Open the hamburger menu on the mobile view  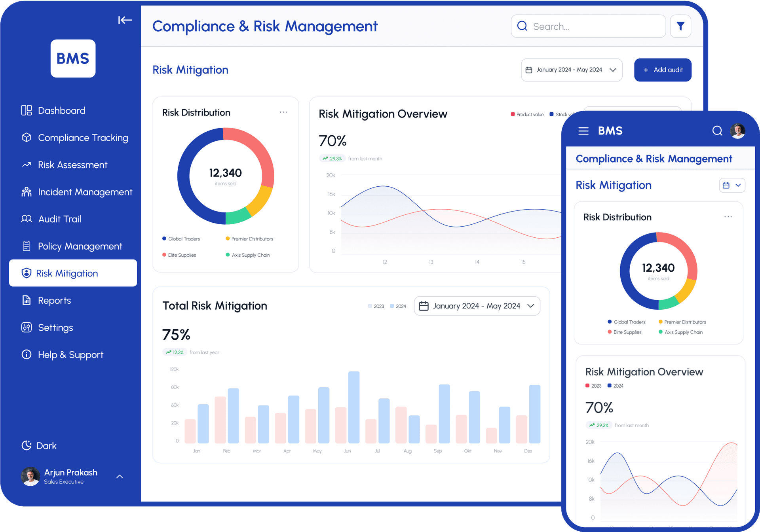583,131
